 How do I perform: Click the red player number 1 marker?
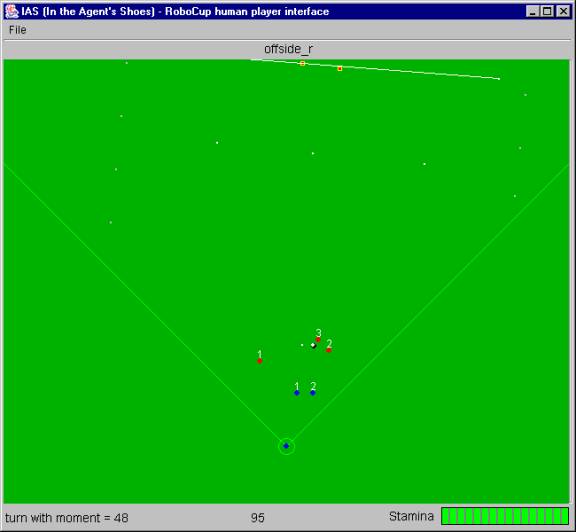pos(260,361)
